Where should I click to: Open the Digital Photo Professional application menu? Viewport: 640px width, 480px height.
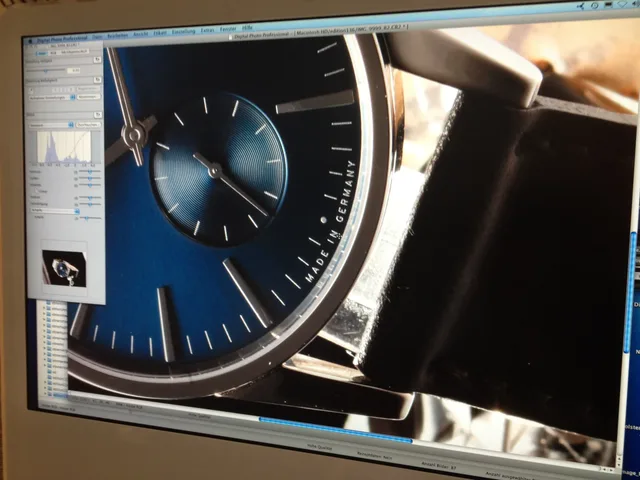coord(62,39)
